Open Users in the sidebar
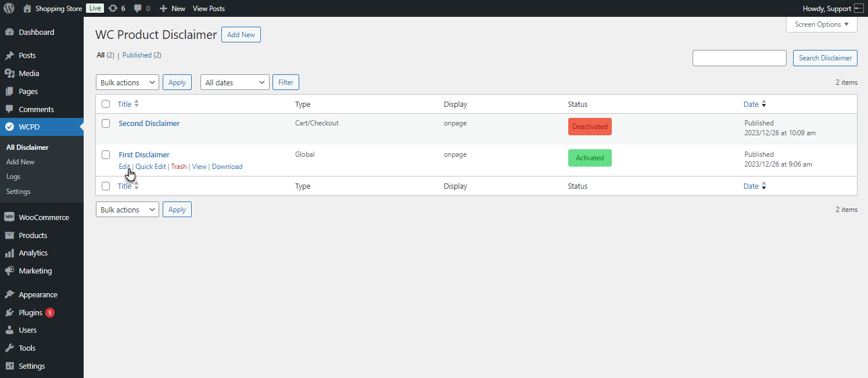Viewport: 868px width, 378px height. tap(42, 330)
